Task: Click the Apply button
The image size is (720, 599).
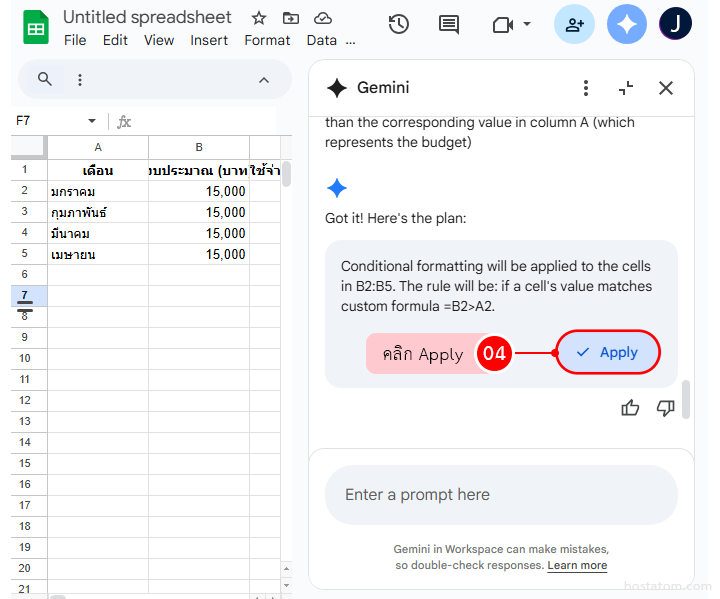Action: pos(608,352)
